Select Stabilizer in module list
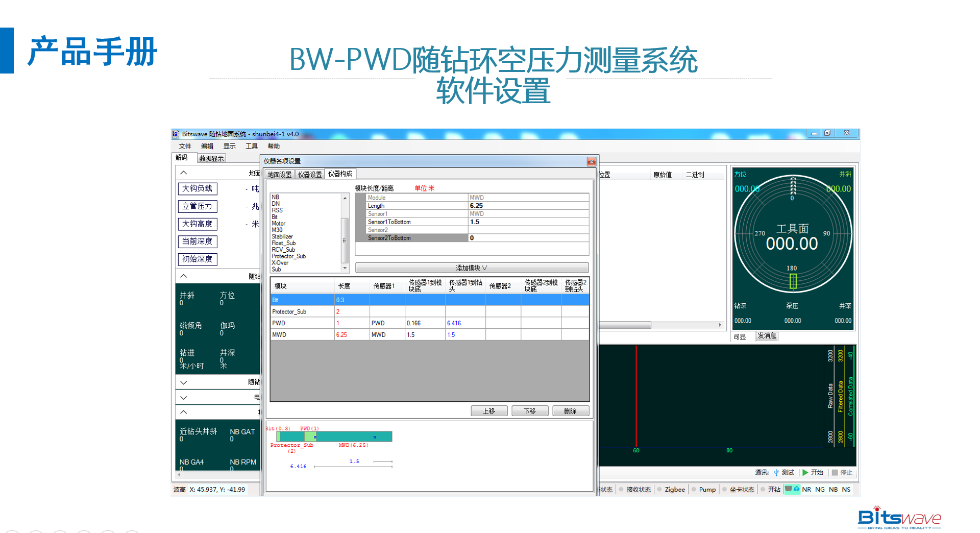Viewport: 980px width, 533px height. click(x=282, y=237)
